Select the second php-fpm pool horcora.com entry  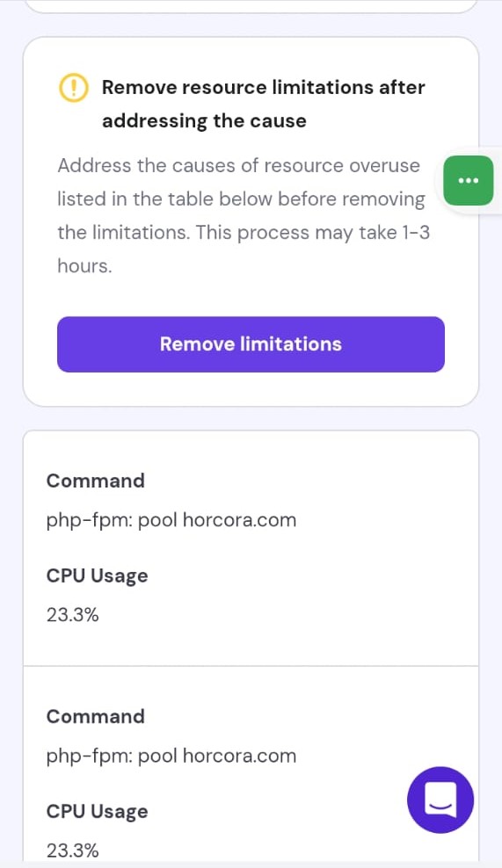[171, 756]
